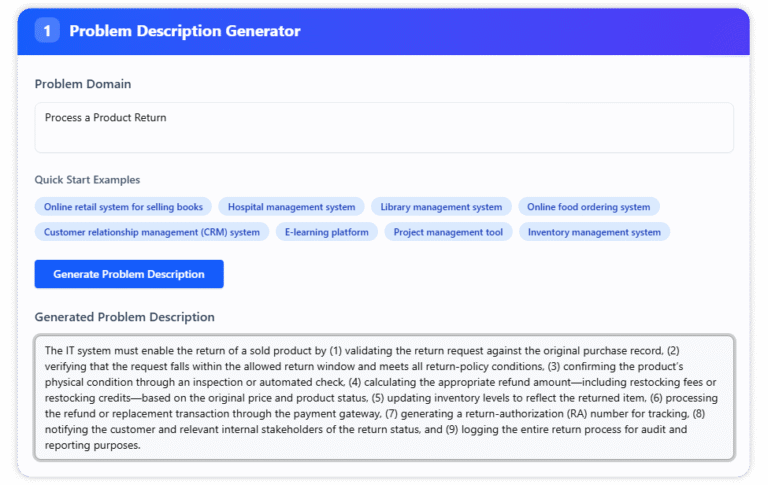
Task: Choose the Inventory management system example
Action: click(x=594, y=232)
